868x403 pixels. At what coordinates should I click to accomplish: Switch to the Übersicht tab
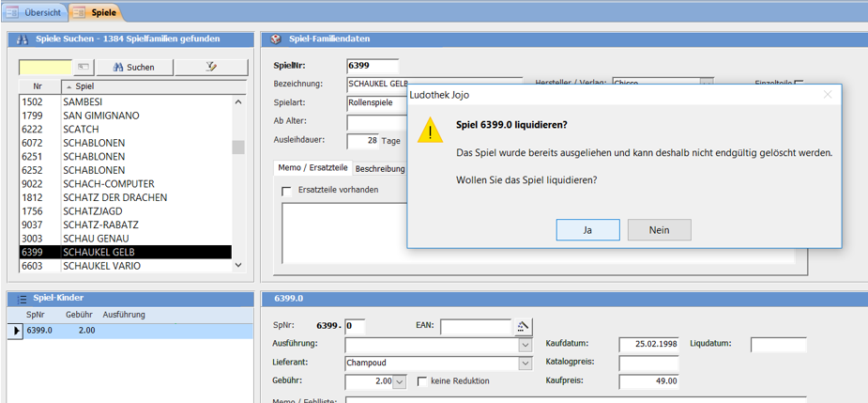point(35,12)
